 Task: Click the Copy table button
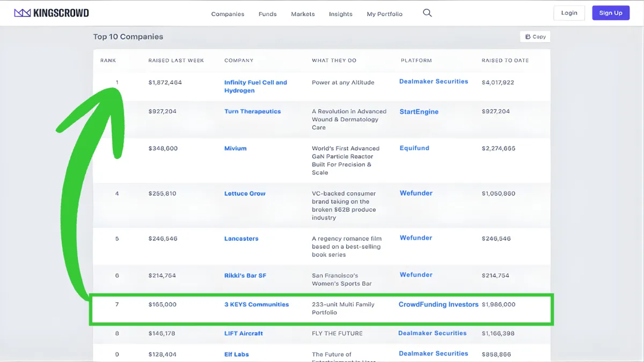[535, 36]
